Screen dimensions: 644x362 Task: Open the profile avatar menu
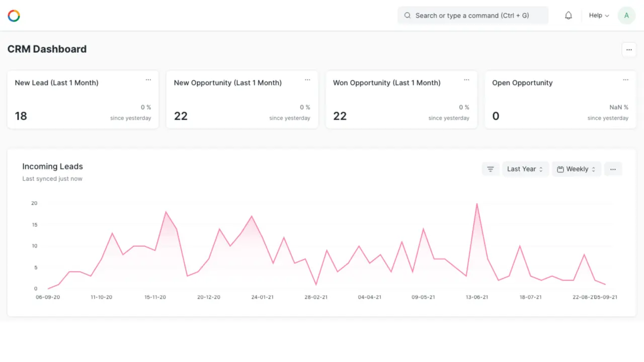point(626,15)
